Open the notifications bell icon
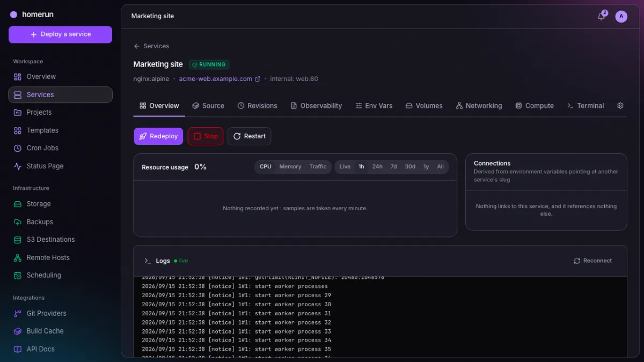 601,16
